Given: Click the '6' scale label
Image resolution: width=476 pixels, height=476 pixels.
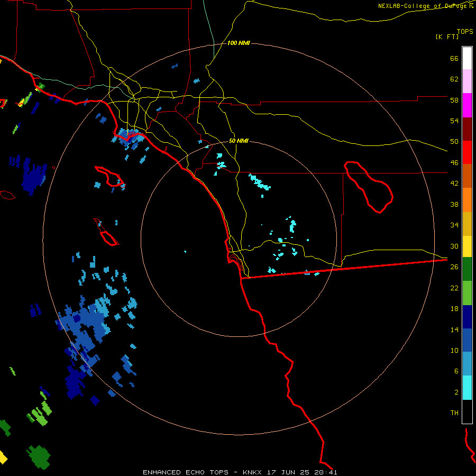Looking at the screenshot, I should (456, 371).
